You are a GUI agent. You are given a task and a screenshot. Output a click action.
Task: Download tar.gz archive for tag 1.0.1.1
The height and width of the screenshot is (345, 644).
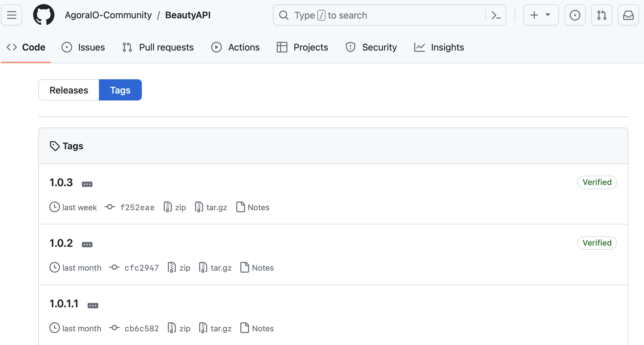[x=215, y=328]
